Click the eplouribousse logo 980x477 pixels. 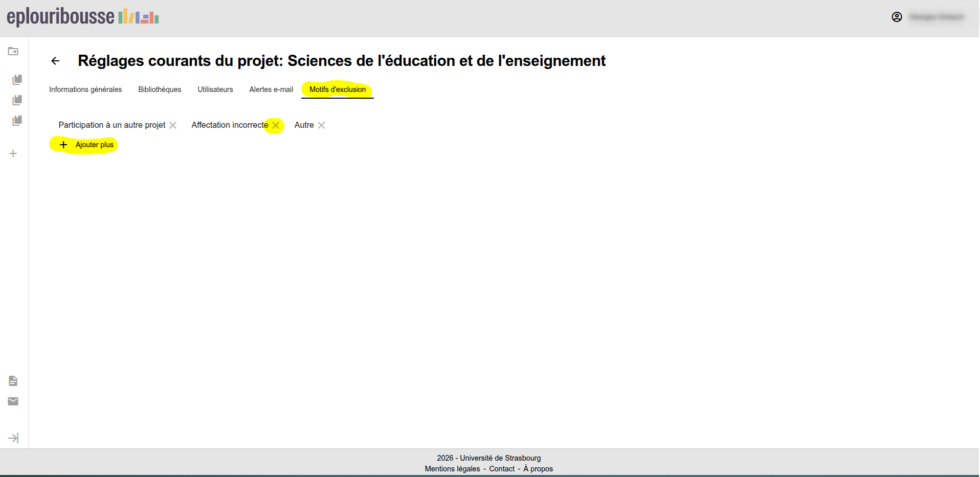point(83,17)
